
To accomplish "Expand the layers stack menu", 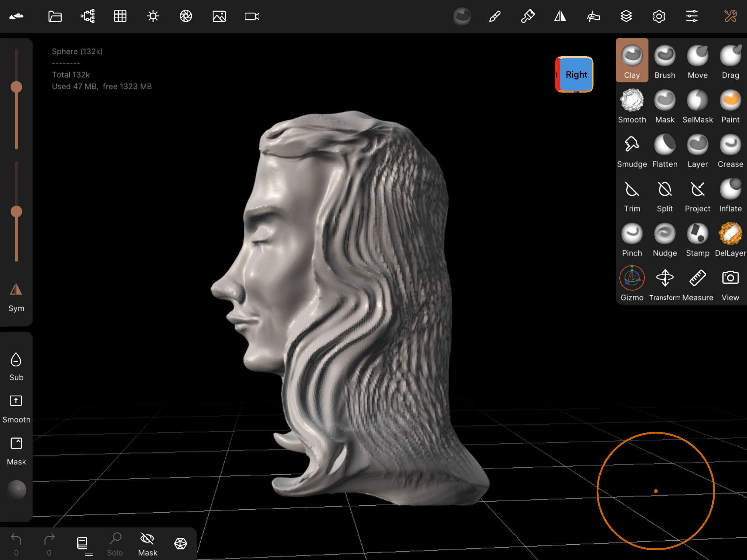I will (x=626, y=16).
